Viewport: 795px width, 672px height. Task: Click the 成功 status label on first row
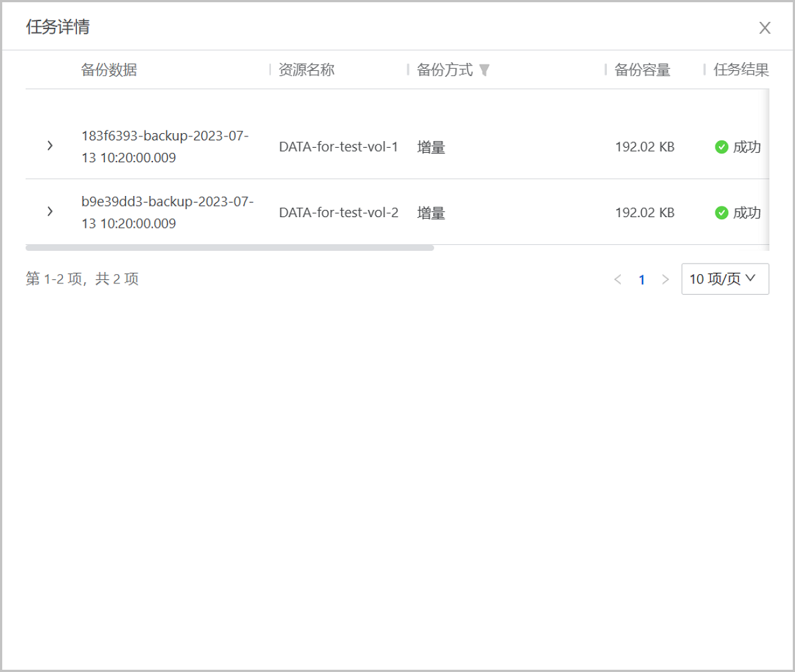[x=749, y=147]
